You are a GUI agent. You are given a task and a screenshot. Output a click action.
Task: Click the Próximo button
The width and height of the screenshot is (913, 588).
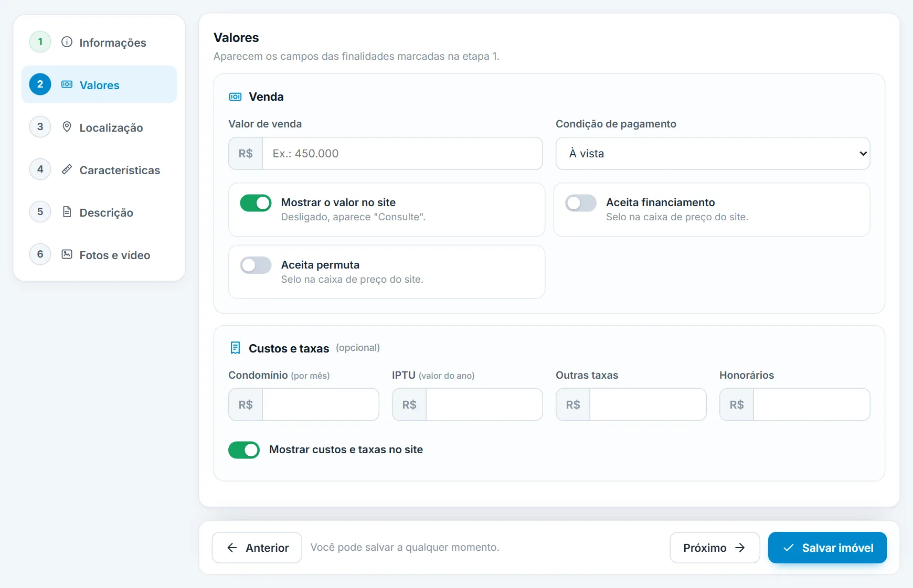pos(715,548)
